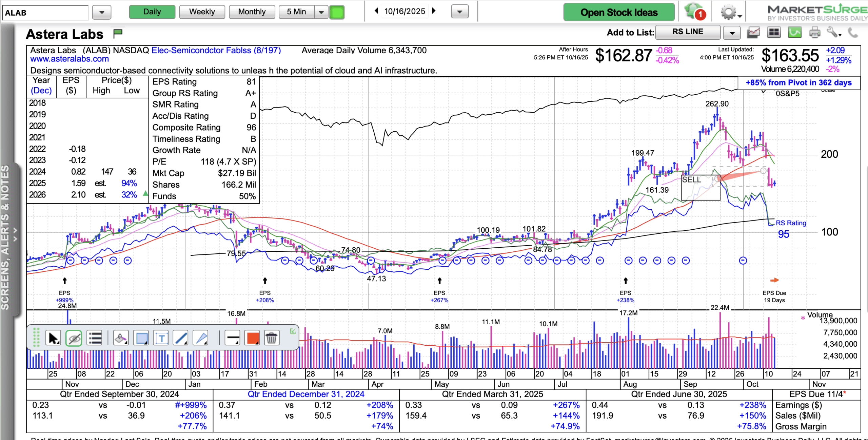Select the rectangle shape tool

point(141,338)
